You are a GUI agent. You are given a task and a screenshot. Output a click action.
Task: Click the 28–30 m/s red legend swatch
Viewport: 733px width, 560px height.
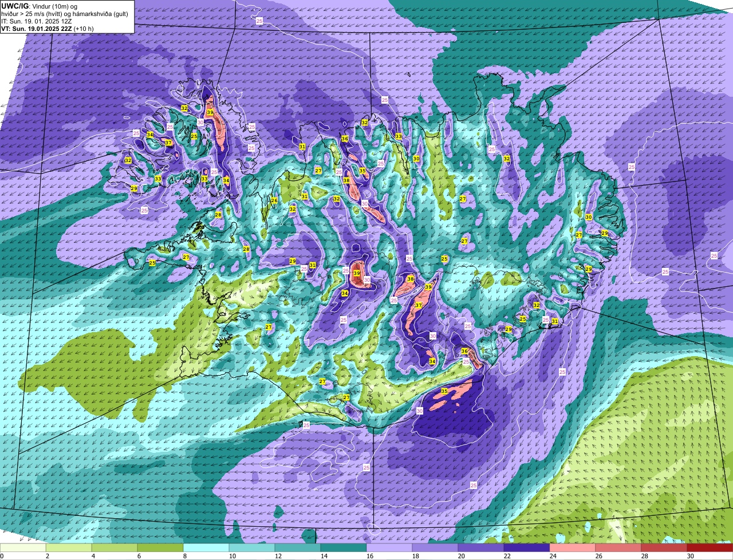click(664, 547)
